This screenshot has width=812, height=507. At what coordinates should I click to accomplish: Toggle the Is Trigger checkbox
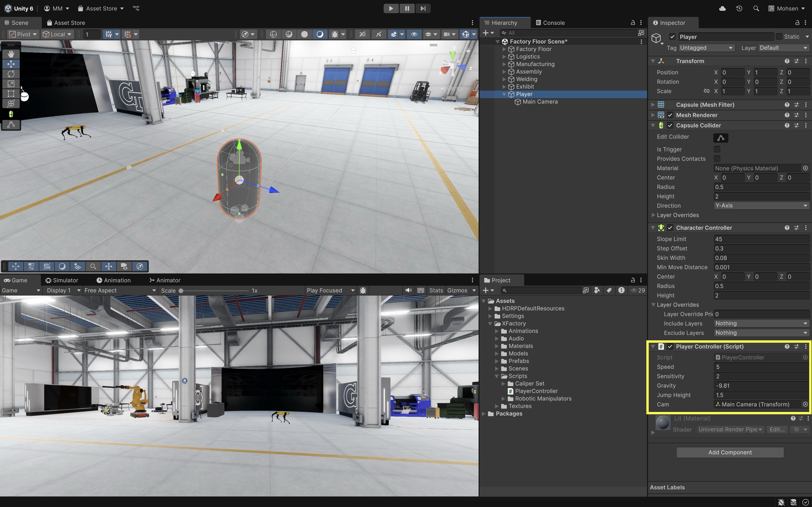click(717, 149)
